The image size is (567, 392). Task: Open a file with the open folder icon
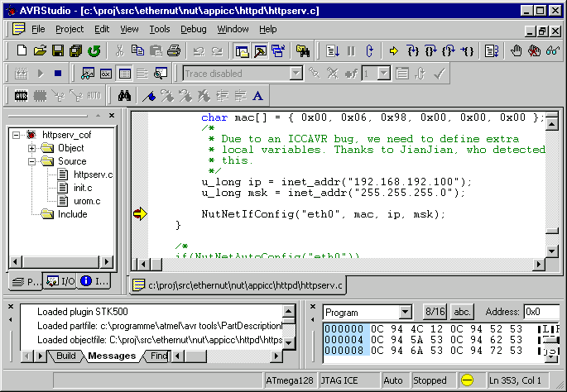pos(40,50)
